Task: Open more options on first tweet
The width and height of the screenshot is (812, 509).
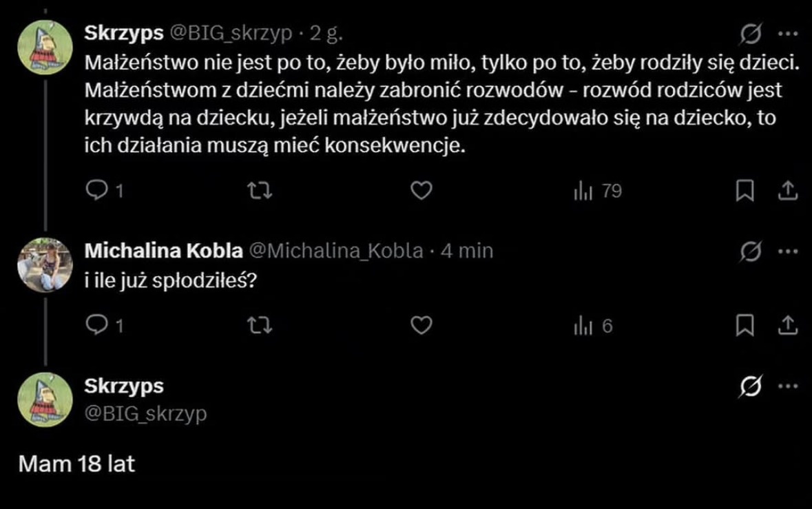Action: [x=786, y=34]
